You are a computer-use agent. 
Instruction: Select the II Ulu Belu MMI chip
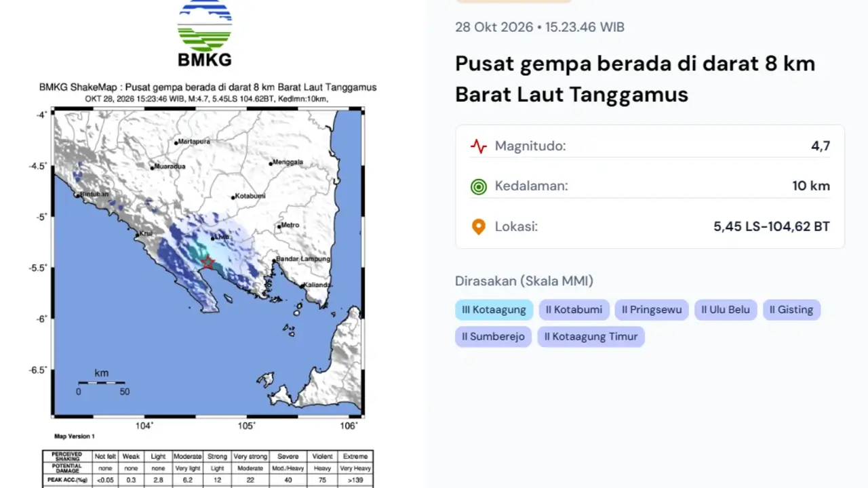click(726, 310)
